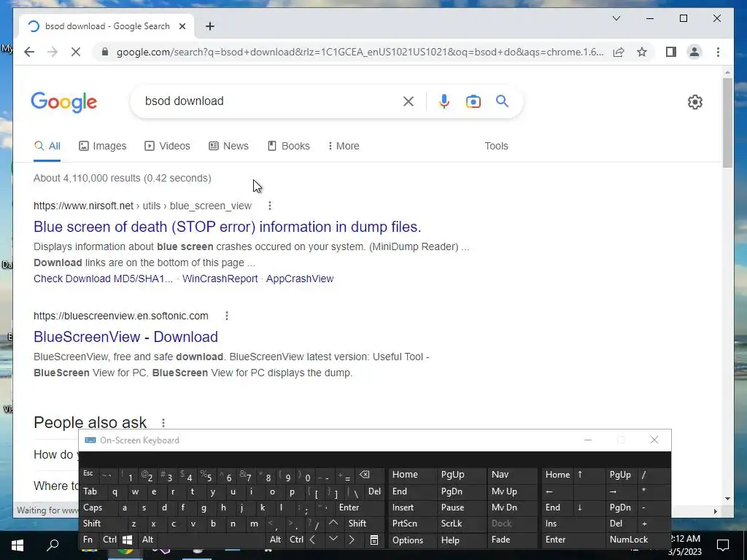The width and height of the screenshot is (747, 560).
Task: Click PrtScn key on On-Screen Keyboard
Action: [x=412, y=524]
